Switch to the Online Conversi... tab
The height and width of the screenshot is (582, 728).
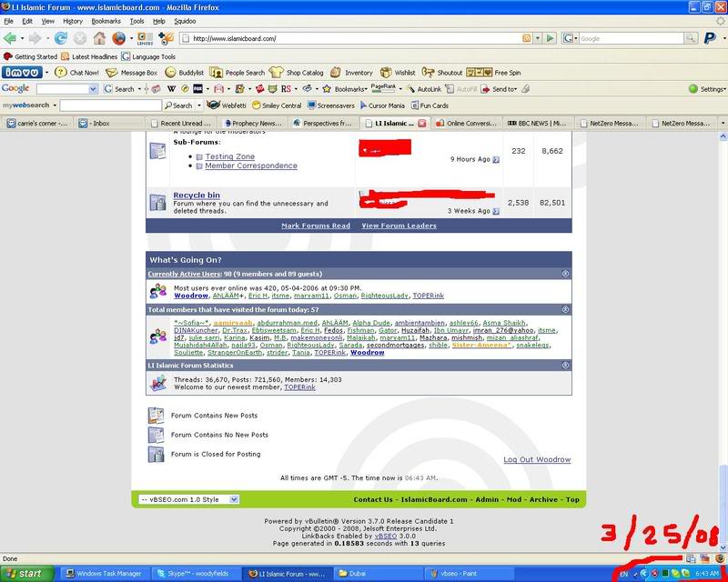[467, 123]
